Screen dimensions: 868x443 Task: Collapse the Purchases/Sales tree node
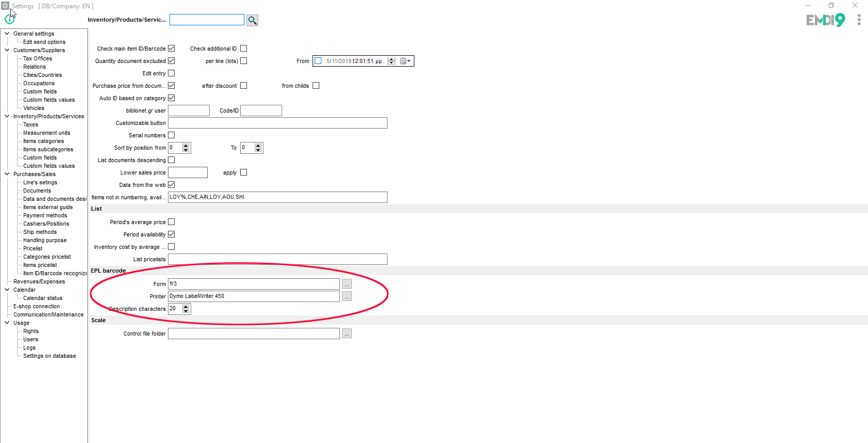[x=7, y=174]
